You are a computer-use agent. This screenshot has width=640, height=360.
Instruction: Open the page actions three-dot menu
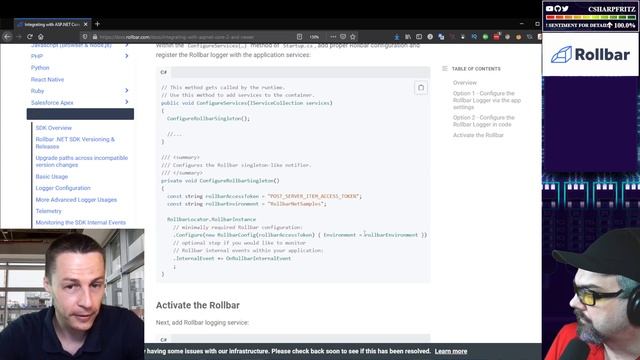coord(333,36)
